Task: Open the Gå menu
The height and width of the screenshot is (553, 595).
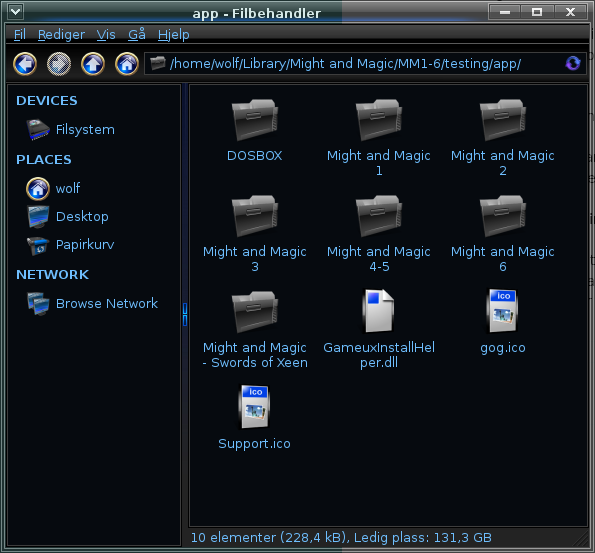Action: click(137, 34)
